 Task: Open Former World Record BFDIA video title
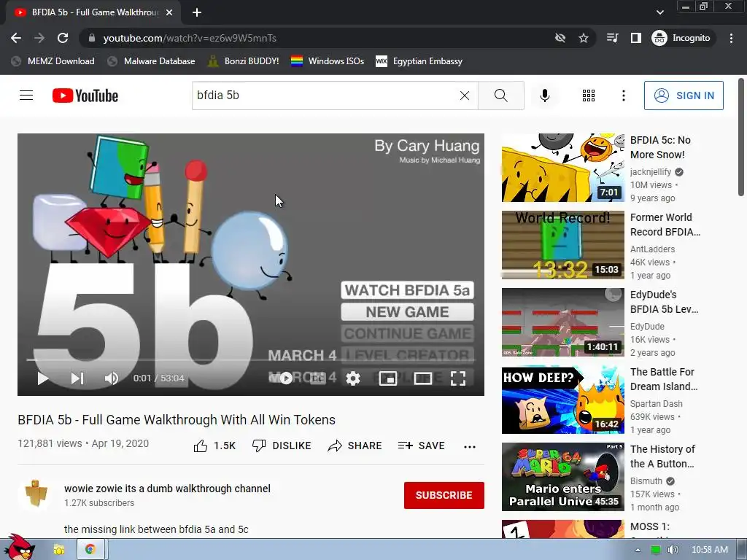click(x=665, y=225)
